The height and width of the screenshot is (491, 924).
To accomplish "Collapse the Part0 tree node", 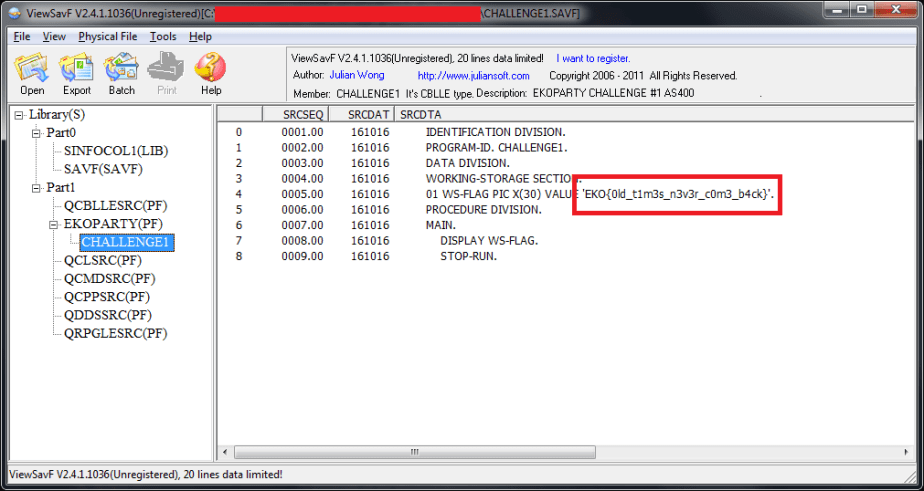I will click(x=37, y=133).
